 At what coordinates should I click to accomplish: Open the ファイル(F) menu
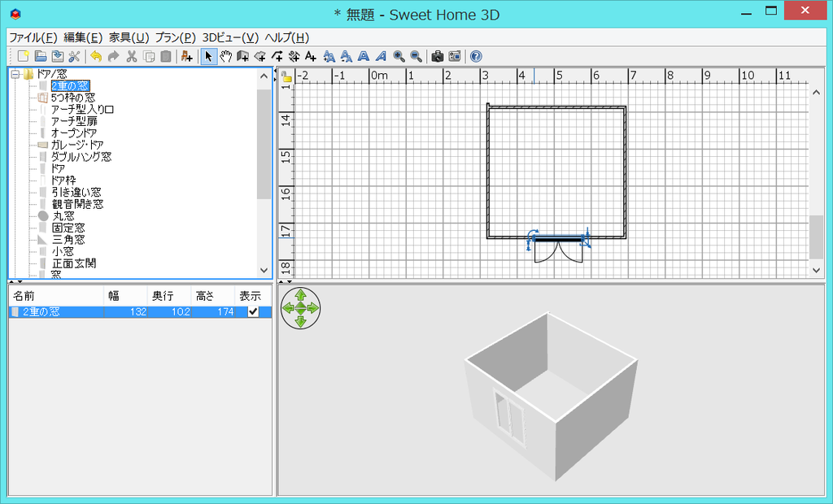[x=33, y=37]
